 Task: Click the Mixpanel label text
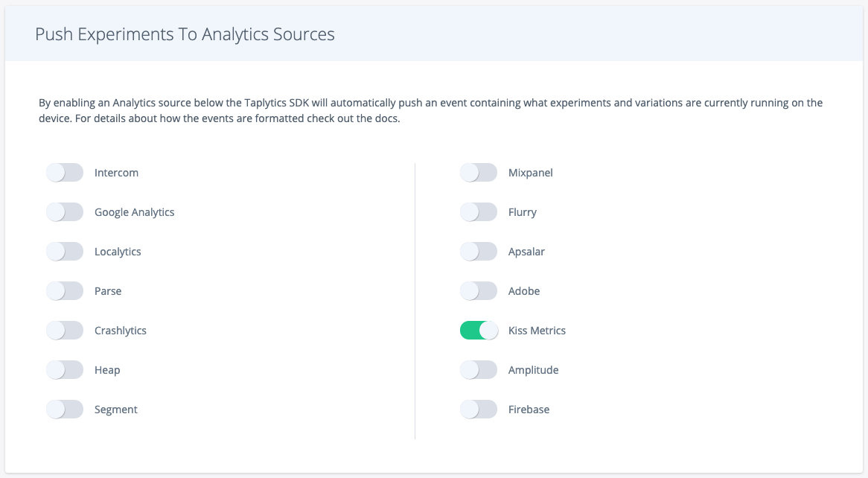(530, 173)
